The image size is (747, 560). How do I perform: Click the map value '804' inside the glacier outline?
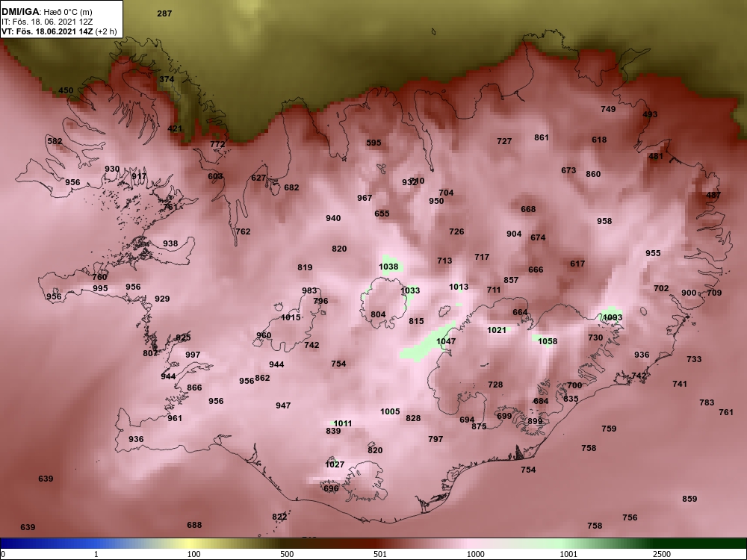tap(378, 314)
